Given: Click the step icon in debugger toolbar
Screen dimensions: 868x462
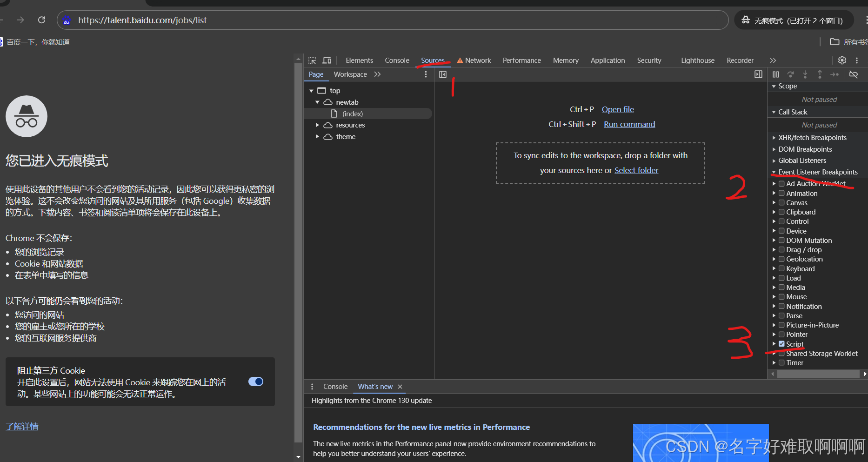Looking at the screenshot, I should [835, 74].
